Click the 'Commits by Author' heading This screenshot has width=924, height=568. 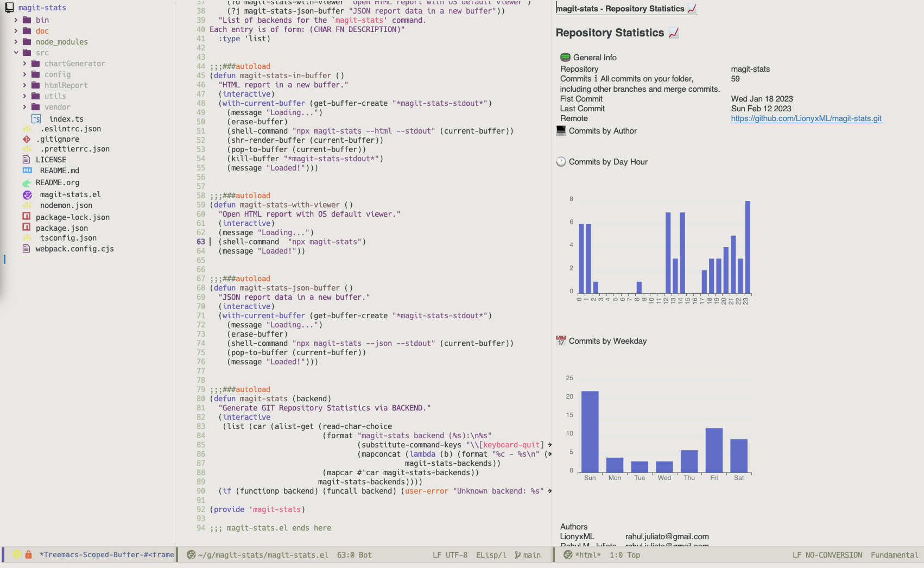click(x=603, y=131)
